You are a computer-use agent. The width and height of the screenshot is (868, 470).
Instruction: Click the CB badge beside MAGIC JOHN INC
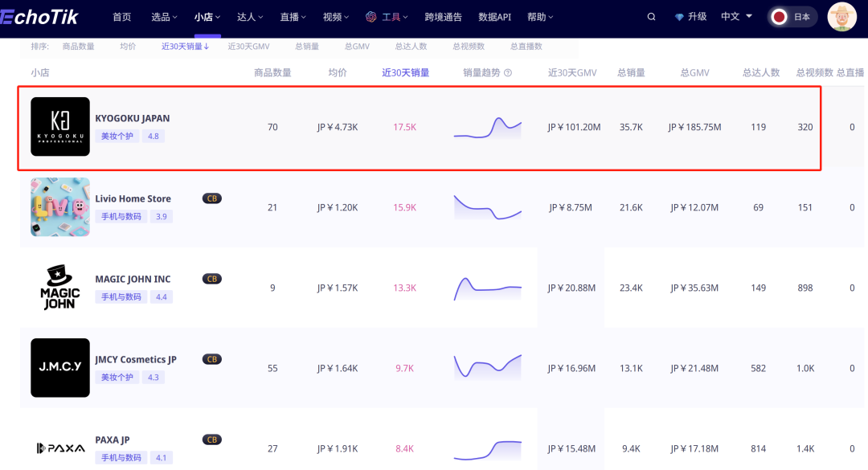[212, 279]
